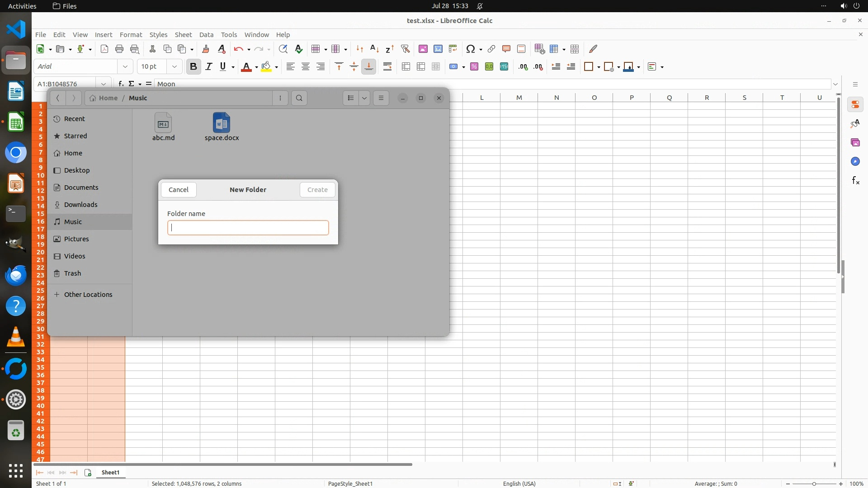Click the Clone Formatting paintbrush icon
The width and height of the screenshot is (868, 488).
click(206, 49)
